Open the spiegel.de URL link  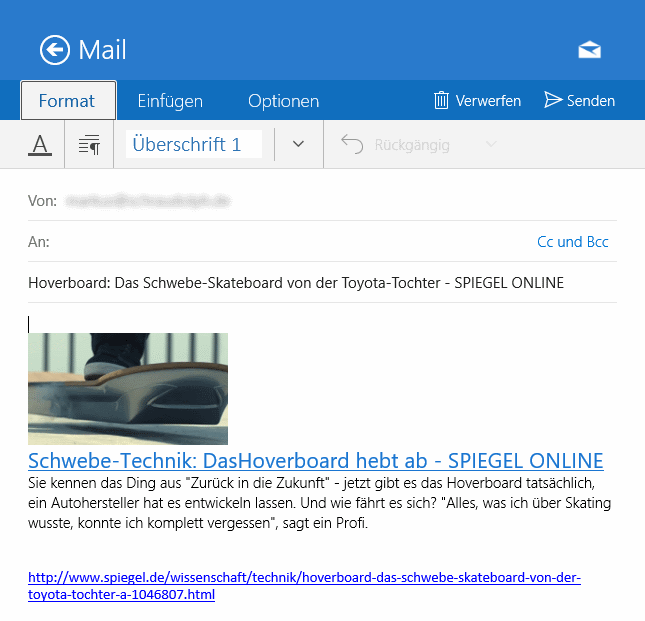(304, 586)
